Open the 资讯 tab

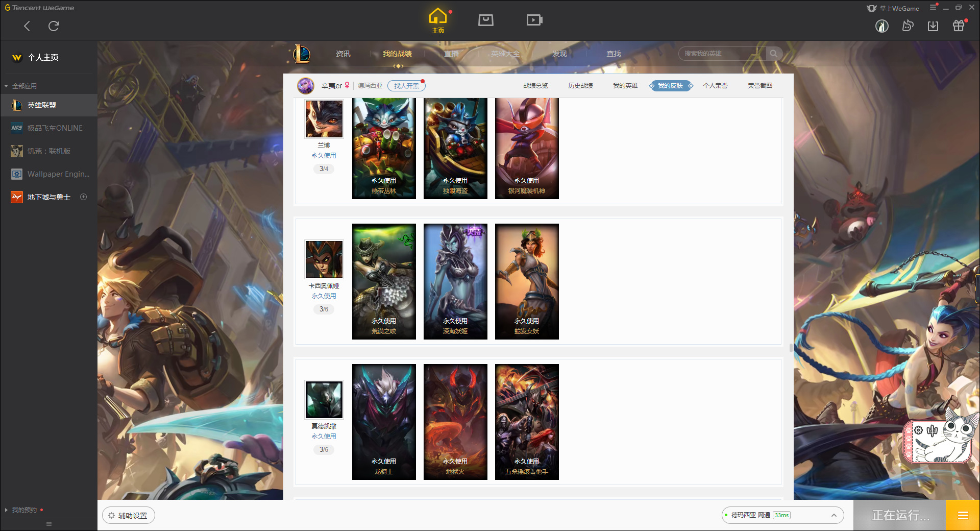tap(343, 54)
